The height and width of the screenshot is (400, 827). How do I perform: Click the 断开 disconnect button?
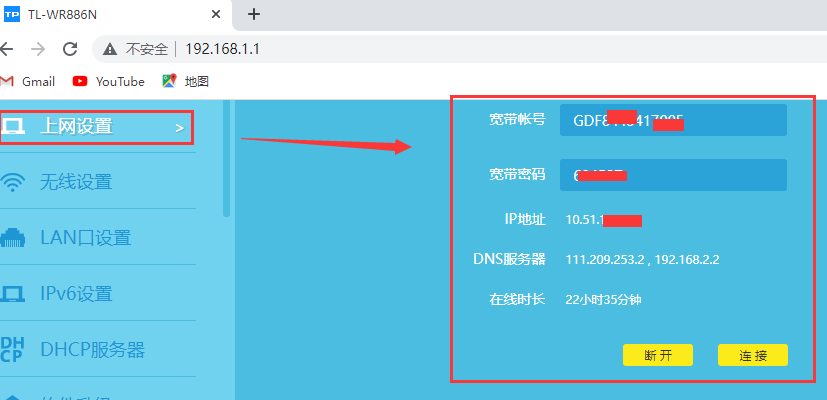click(658, 355)
